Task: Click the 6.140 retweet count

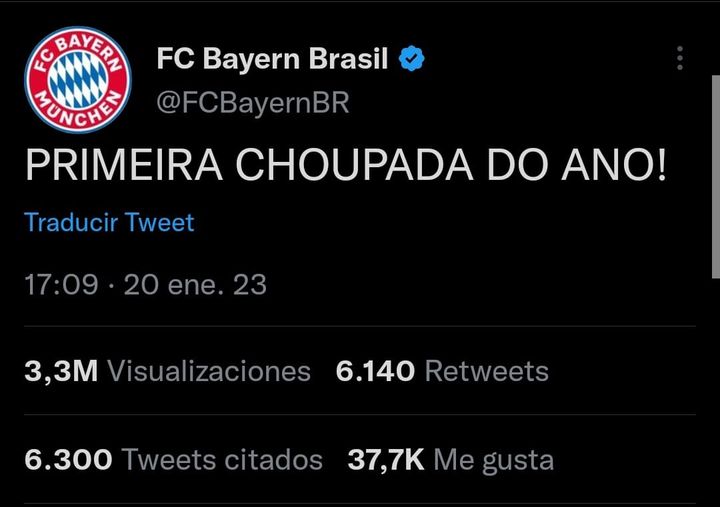Action: [x=375, y=371]
